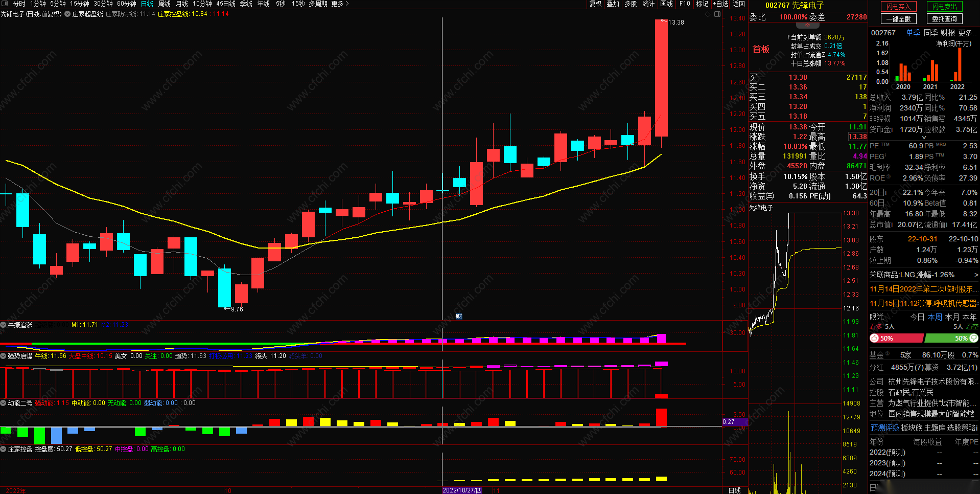The image size is (980, 494).
Task: Open the 强势启爆 indicator settings circle icon
Action: 4,356
